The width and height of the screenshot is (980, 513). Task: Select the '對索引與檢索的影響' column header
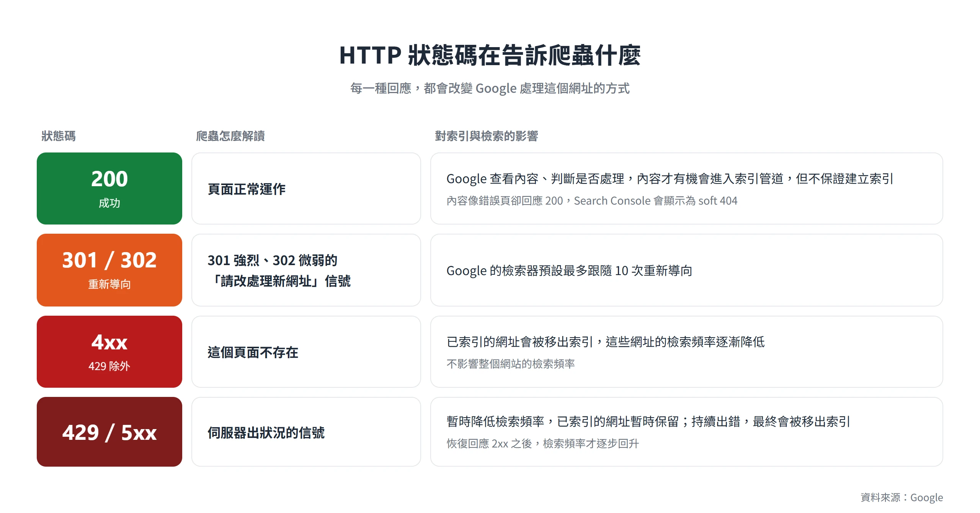487,136
